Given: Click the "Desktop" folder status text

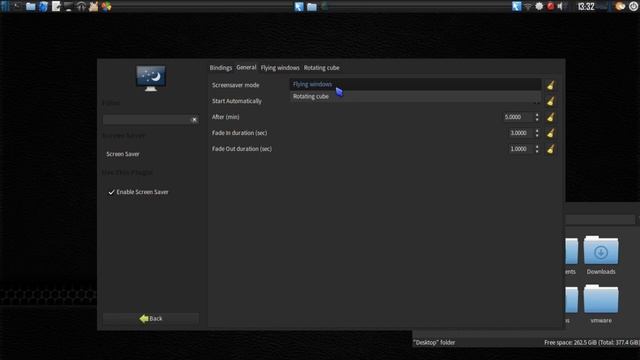Looking at the screenshot, I should click(434, 342).
